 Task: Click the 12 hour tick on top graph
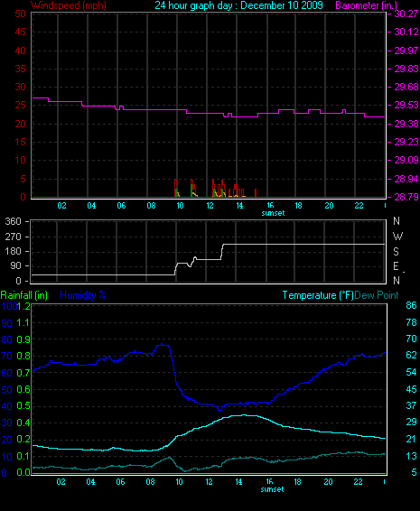point(210,206)
